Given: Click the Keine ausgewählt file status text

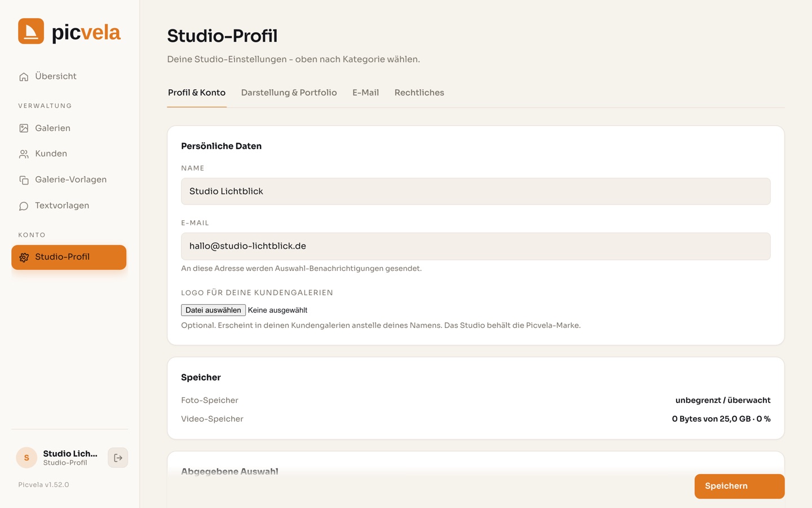Looking at the screenshot, I should click(x=277, y=310).
